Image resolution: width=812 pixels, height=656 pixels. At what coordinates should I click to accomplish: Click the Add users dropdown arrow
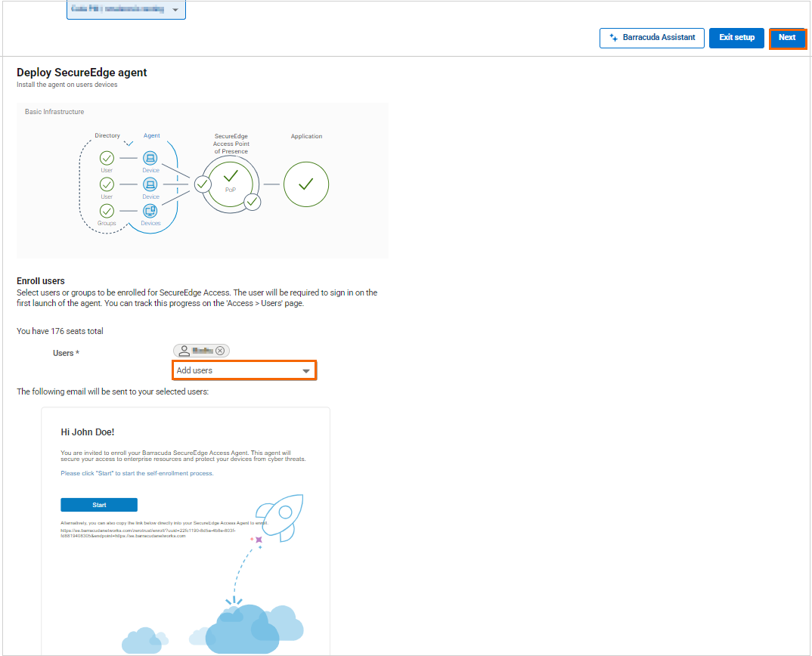tap(306, 371)
